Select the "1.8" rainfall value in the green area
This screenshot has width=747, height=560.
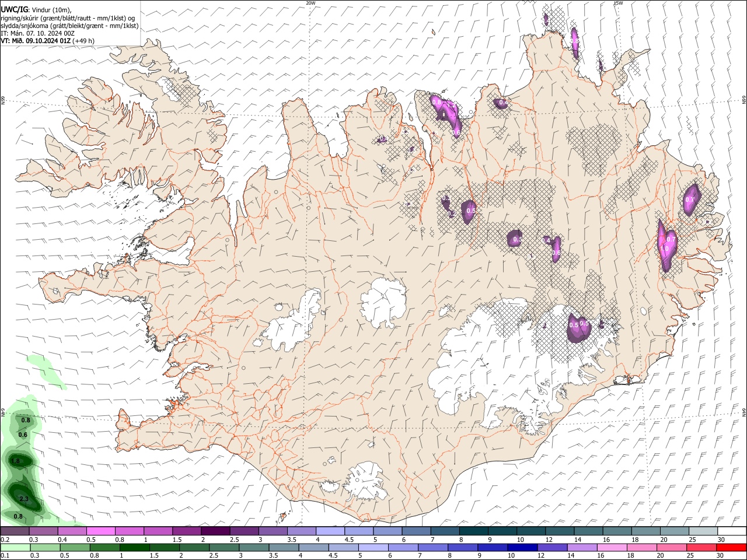click(x=16, y=461)
